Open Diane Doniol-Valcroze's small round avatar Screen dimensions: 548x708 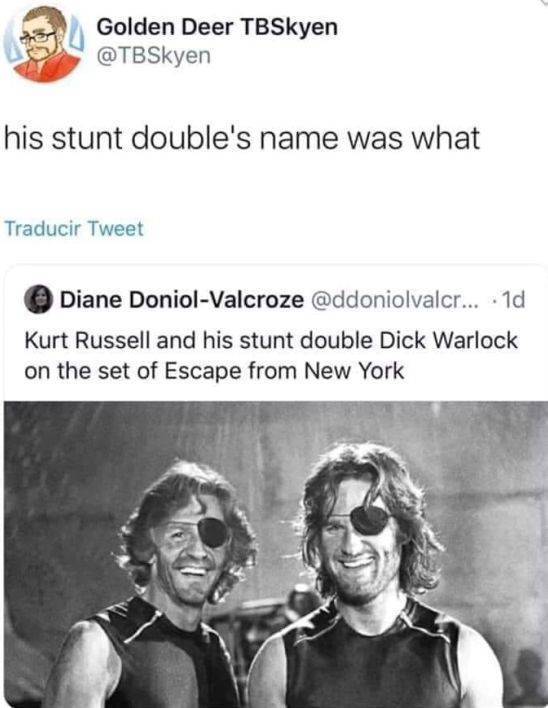38,299
